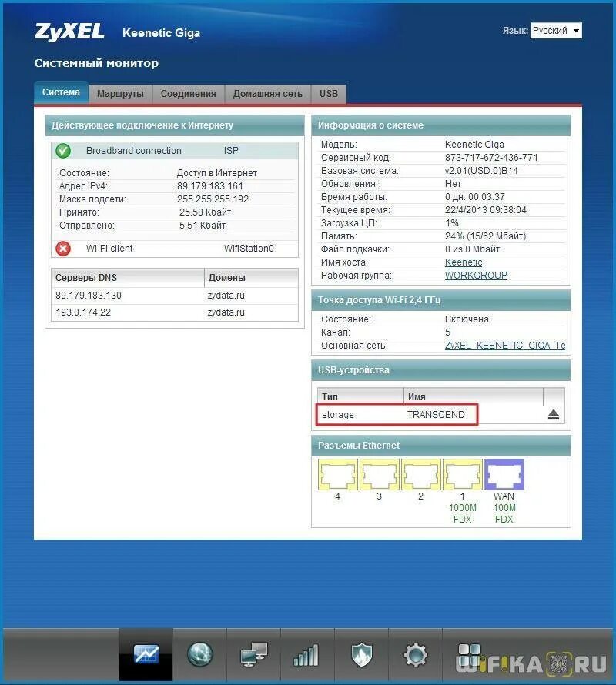Click the storage type cell
The height and width of the screenshot is (685, 616).
(x=337, y=414)
